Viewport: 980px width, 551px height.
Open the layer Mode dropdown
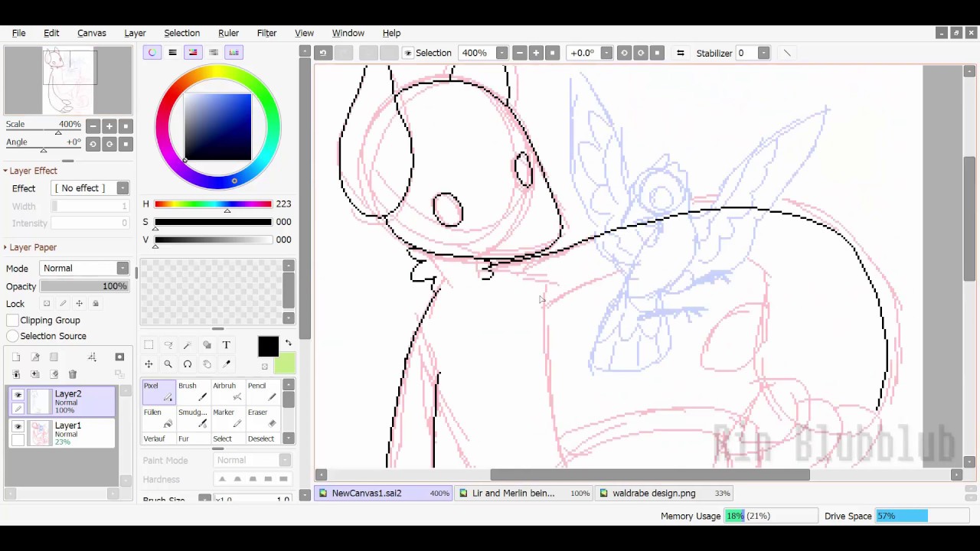(84, 269)
